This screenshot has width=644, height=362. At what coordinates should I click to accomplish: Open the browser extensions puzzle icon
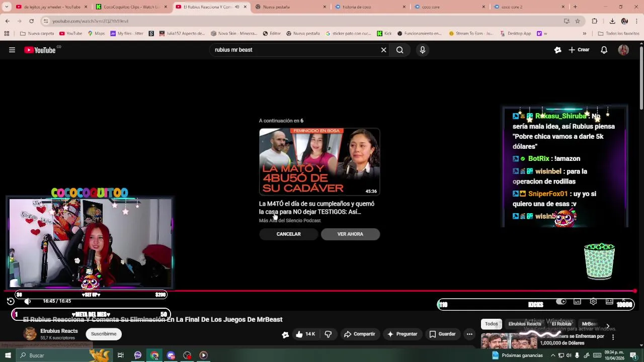click(595, 21)
